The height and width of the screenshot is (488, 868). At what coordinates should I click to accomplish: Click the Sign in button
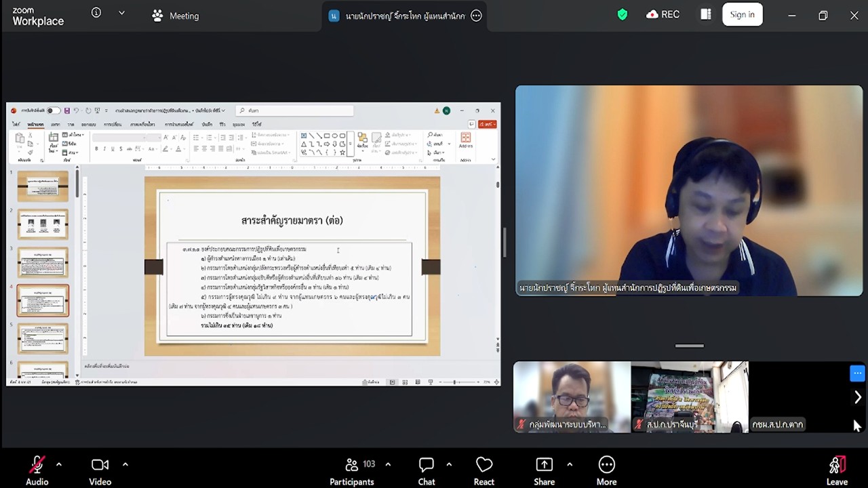point(742,15)
